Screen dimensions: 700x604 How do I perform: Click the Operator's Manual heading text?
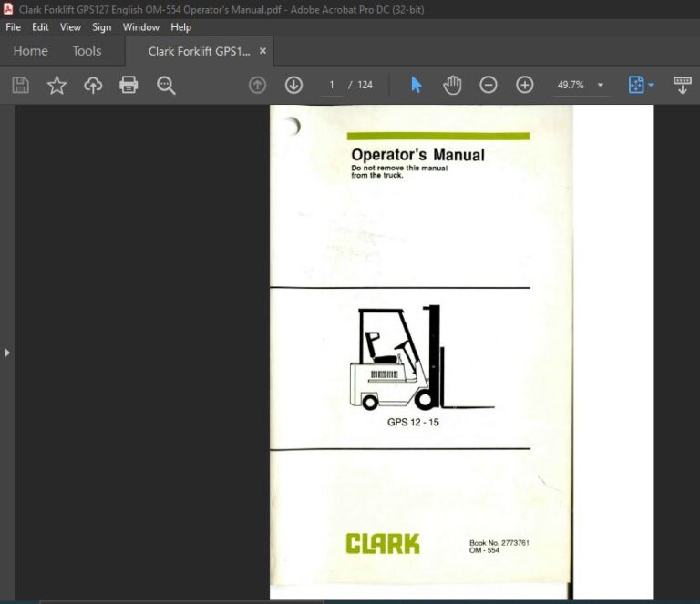click(417, 155)
